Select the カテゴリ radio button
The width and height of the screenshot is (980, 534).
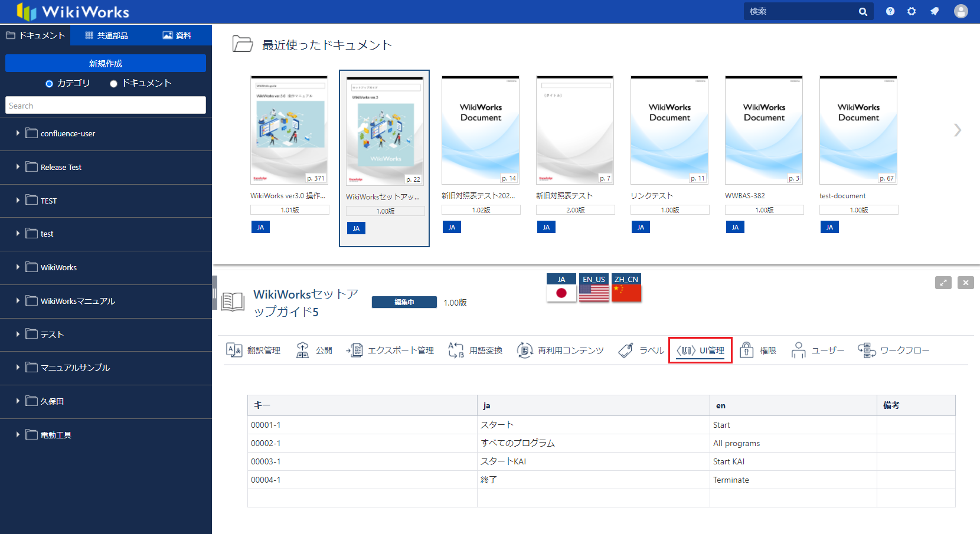click(49, 84)
